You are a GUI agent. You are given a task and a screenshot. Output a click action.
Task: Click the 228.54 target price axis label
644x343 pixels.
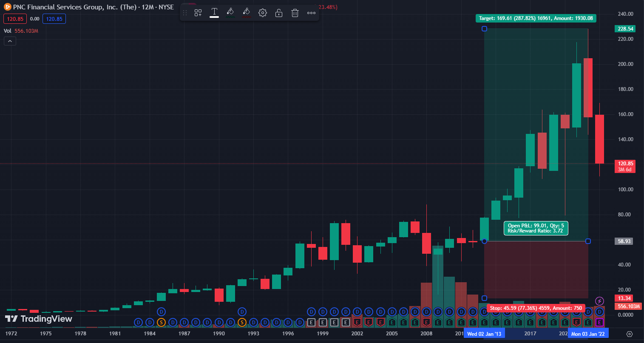[x=625, y=29]
